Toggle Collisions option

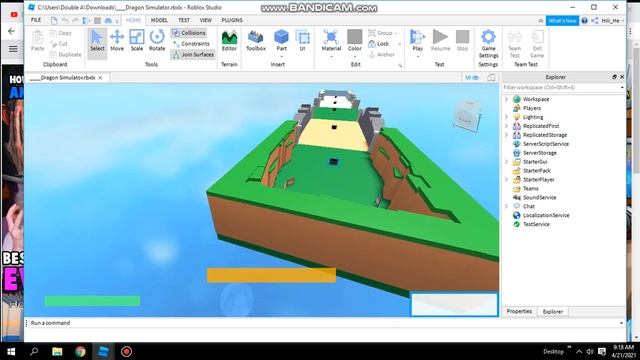(189, 33)
